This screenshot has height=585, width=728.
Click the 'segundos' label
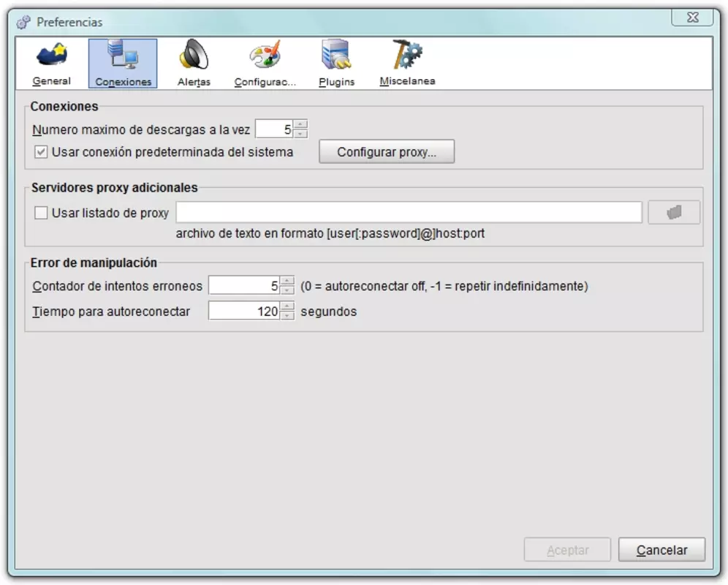[329, 312]
